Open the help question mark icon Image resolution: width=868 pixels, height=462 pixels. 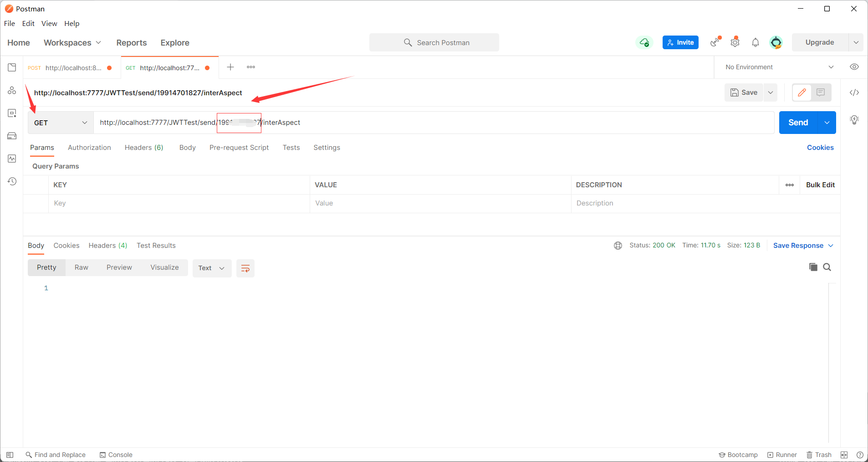click(x=860, y=455)
